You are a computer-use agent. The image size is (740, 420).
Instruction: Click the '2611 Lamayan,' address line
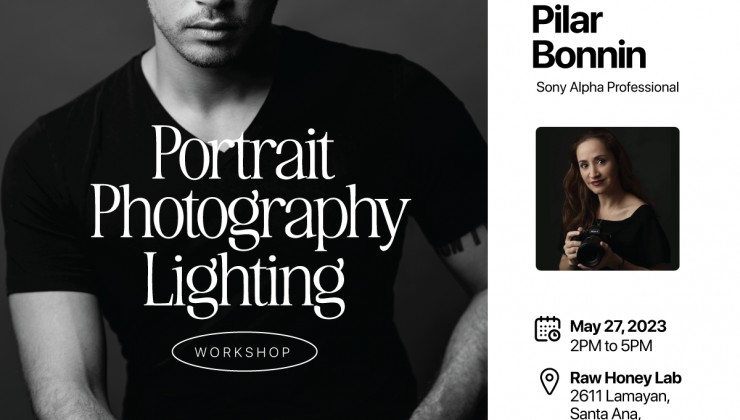coord(620,396)
